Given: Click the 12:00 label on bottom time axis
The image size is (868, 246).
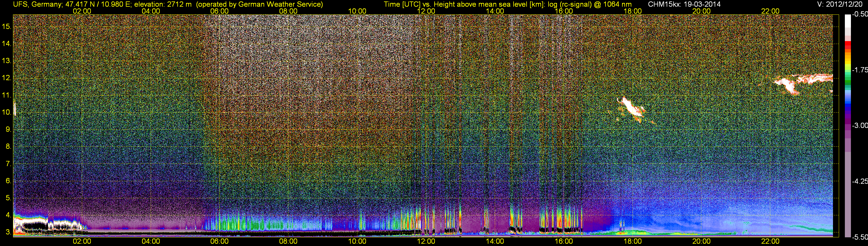Looking at the screenshot, I should pos(426,241).
